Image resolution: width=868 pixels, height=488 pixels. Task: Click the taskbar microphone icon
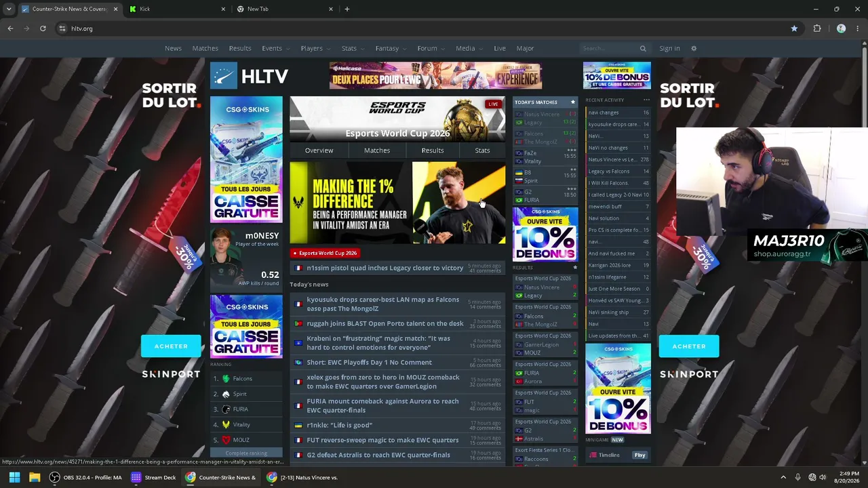point(797,477)
